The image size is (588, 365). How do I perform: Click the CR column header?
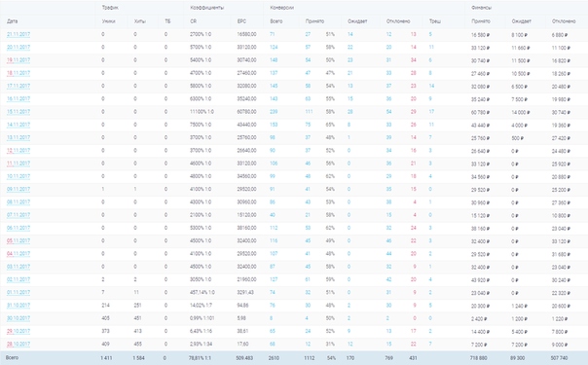(x=193, y=21)
